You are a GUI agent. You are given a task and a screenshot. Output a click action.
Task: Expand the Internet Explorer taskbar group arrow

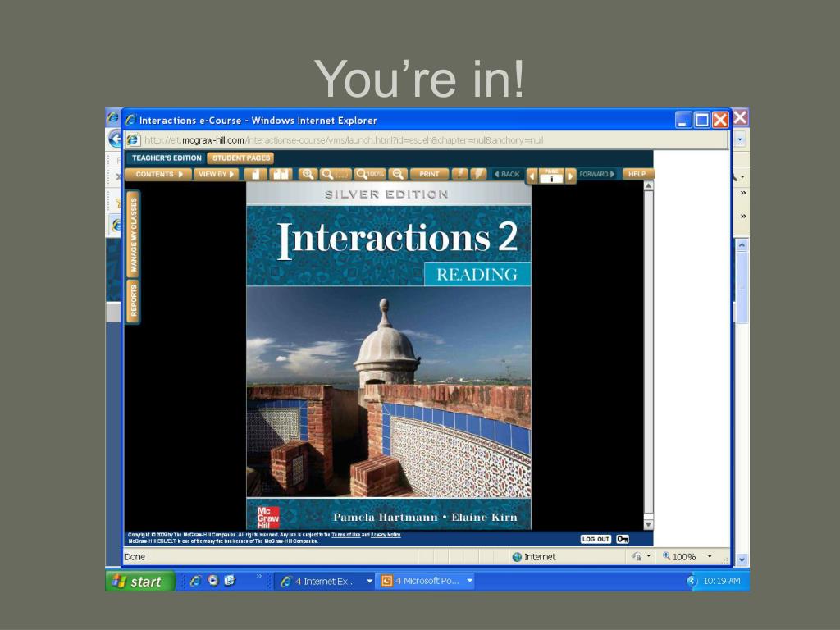(x=369, y=581)
